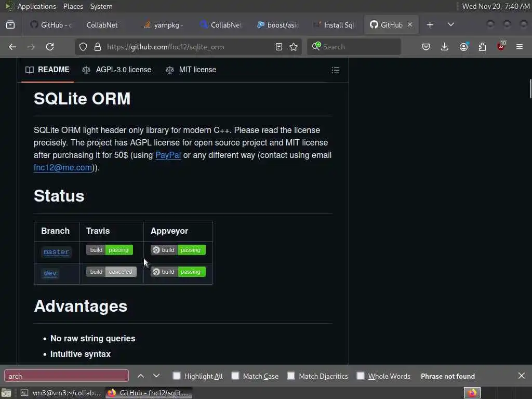Screen dimensions: 532x399
Task: Go back to the previous page
Action: click(x=12, y=47)
